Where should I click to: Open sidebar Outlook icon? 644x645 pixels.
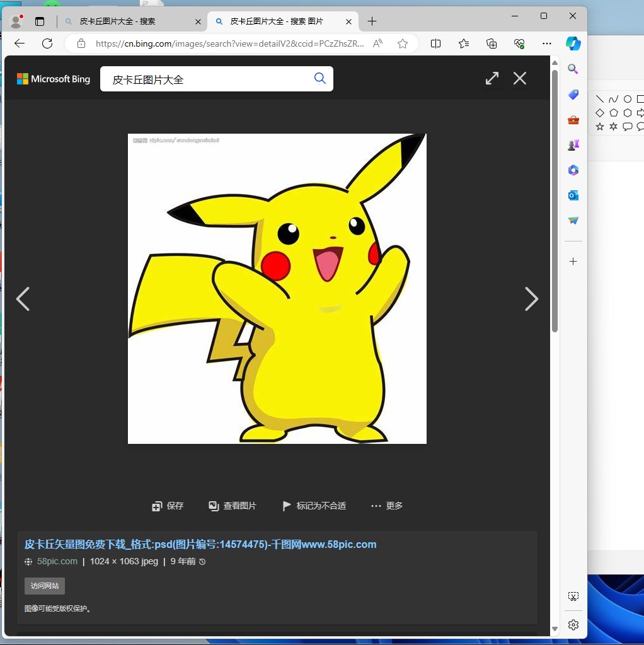pyautogui.click(x=573, y=195)
